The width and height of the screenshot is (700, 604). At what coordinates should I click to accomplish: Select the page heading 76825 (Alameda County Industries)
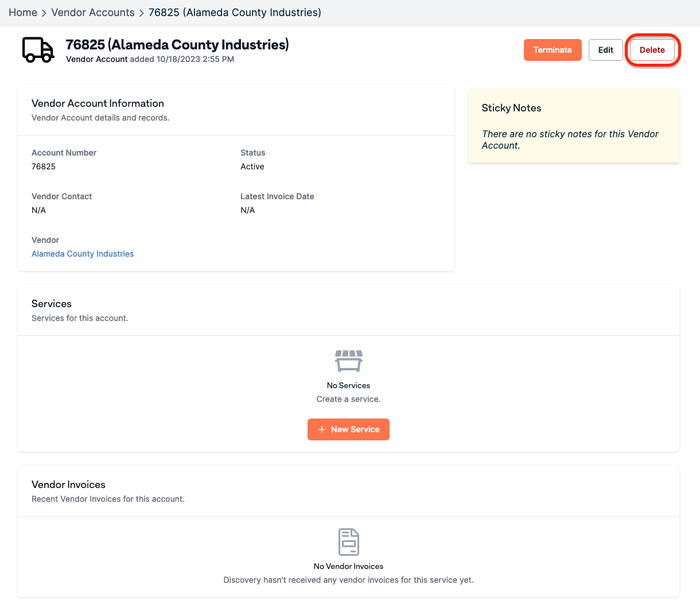pyautogui.click(x=177, y=45)
